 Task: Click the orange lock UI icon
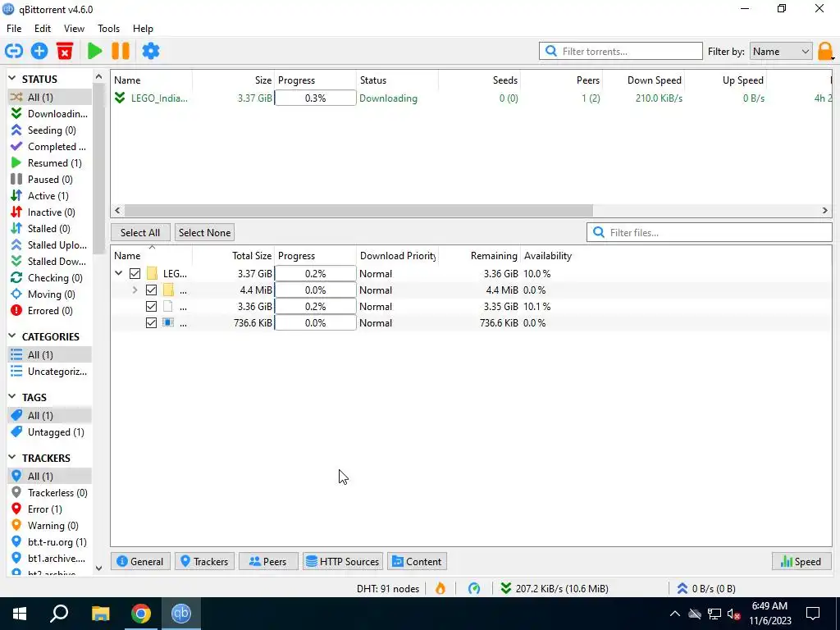825,52
